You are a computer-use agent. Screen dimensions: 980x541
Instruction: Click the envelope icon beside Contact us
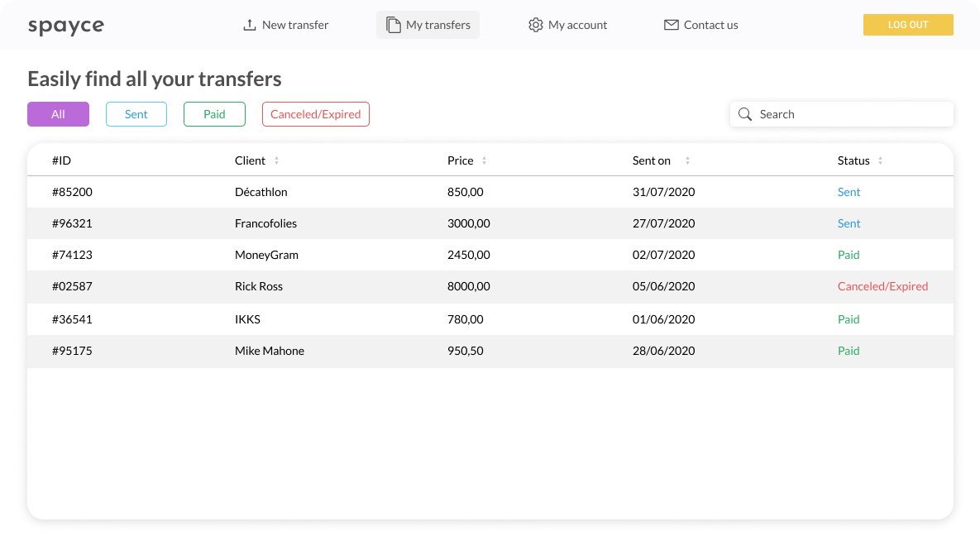[672, 25]
